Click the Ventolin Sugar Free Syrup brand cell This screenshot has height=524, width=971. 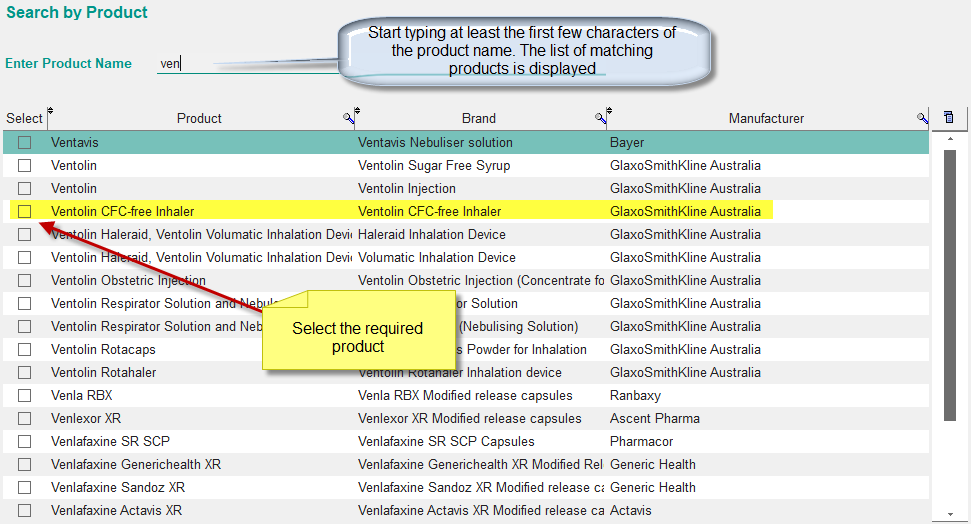[434, 165]
